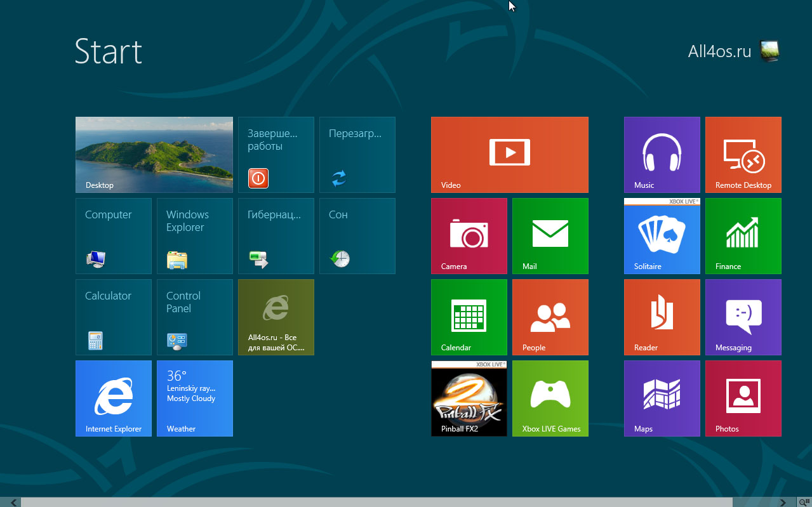Click the zoom-out button at bottom right

(x=804, y=502)
